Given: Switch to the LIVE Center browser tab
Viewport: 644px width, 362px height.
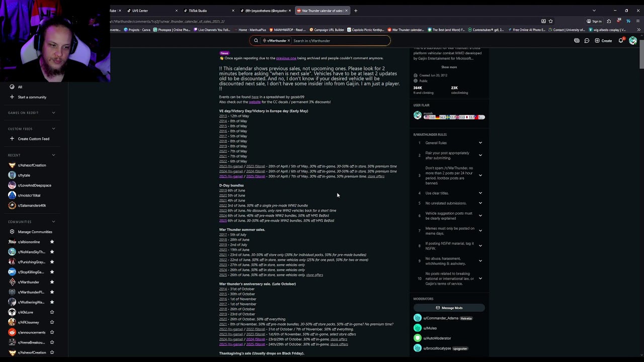Looking at the screenshot, I should coord(151,11).
